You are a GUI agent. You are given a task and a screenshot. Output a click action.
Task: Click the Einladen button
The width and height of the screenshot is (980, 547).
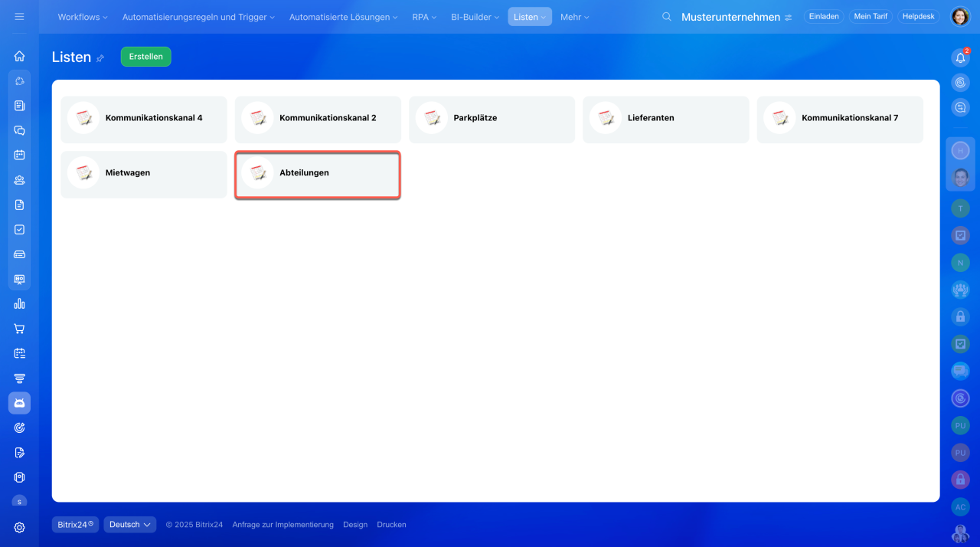coord(824,16)
